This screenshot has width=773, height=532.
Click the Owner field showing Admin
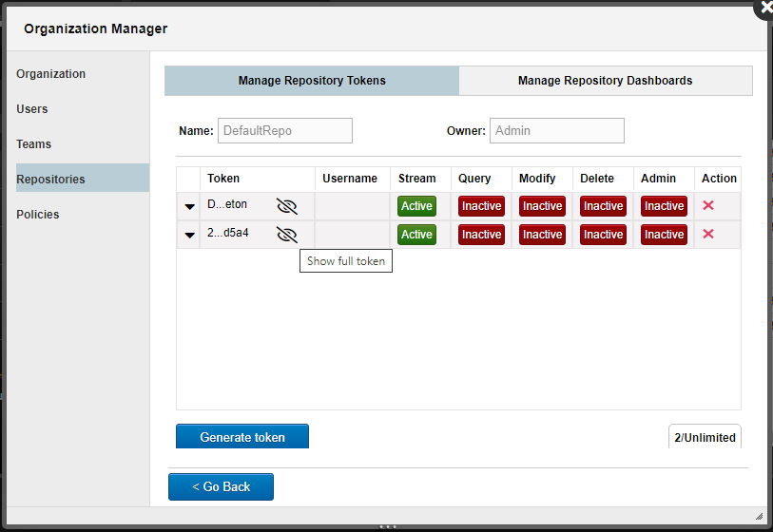(x=556, y=130)
